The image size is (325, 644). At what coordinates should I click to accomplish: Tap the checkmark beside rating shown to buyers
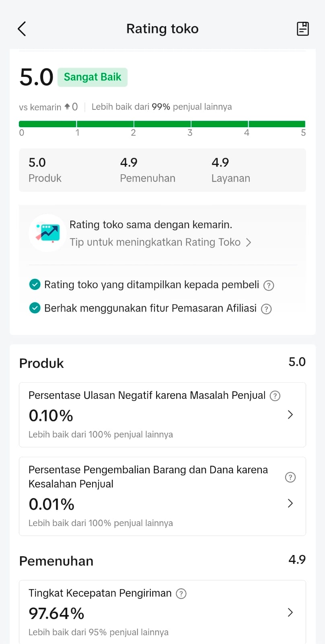coord(35,285)
